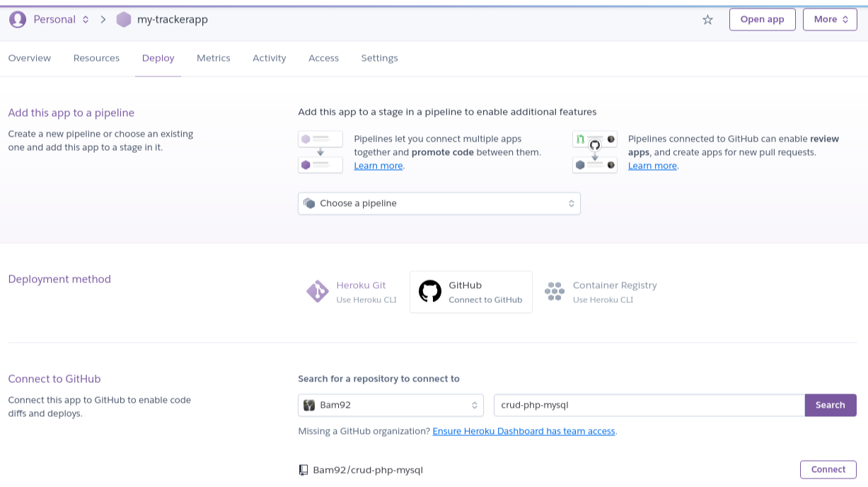Click the purple Search button
The image size is (868, 487).
click(x=831, y=405)
